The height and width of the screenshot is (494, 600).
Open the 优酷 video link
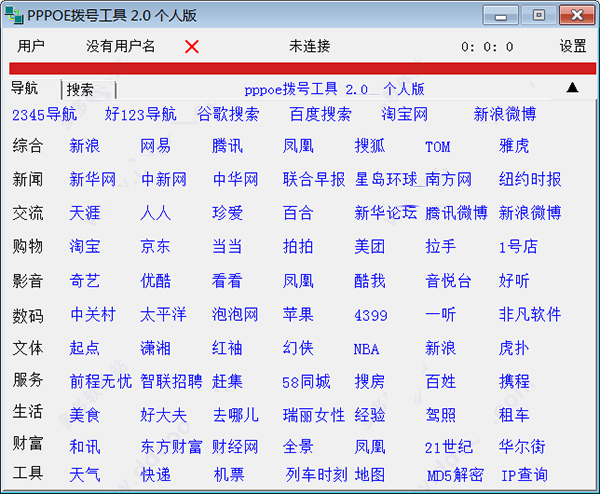click(155, 281)
